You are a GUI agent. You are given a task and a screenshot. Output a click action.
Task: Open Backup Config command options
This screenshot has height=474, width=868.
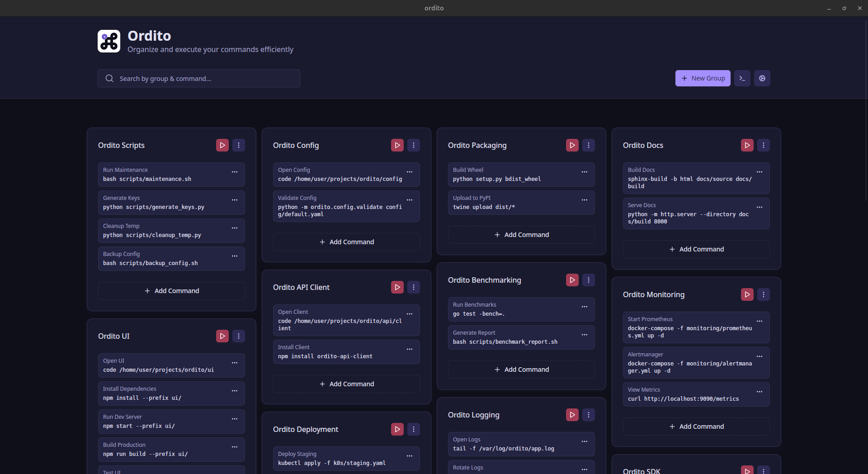[235, 256]
